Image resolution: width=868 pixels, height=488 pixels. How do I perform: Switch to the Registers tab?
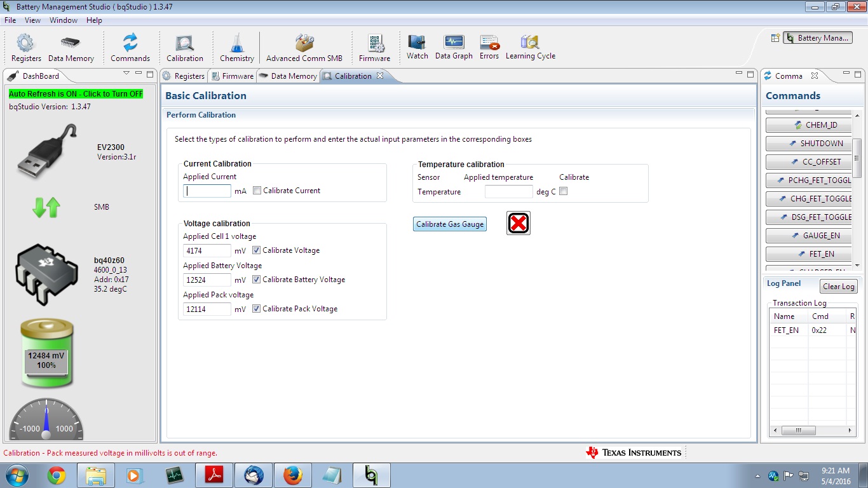pos(184,76)
